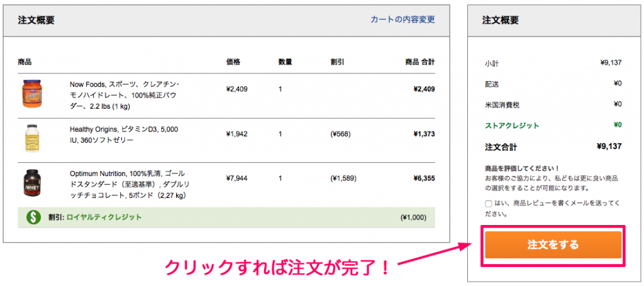Click the 割引 column header
Screen dimensions: 644x286
(x=337, y=62)
